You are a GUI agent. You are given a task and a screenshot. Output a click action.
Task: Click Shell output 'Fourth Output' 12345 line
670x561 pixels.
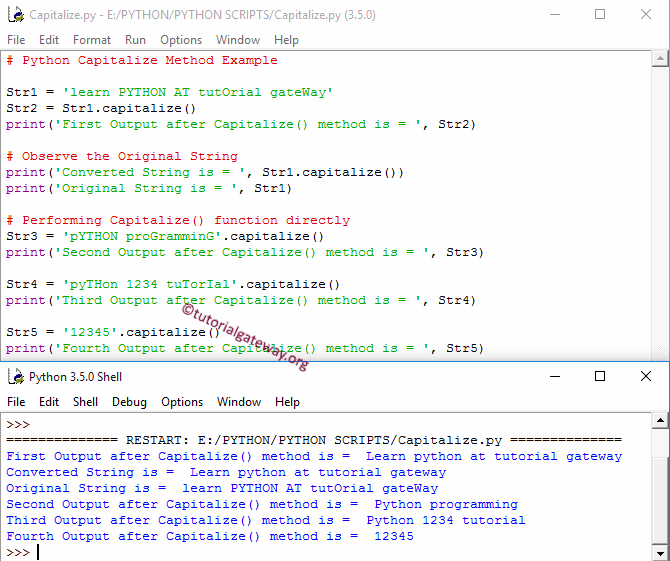(x=210, y=536)
